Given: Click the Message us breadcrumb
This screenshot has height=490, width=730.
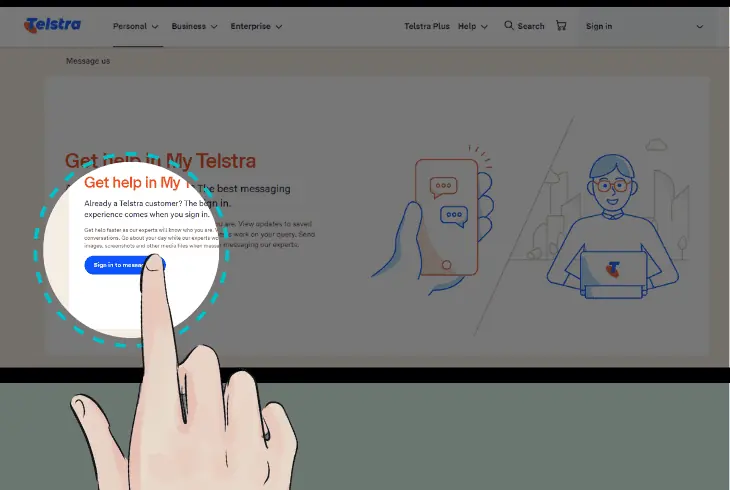Looking at the screenshot, I should point(88,61).
